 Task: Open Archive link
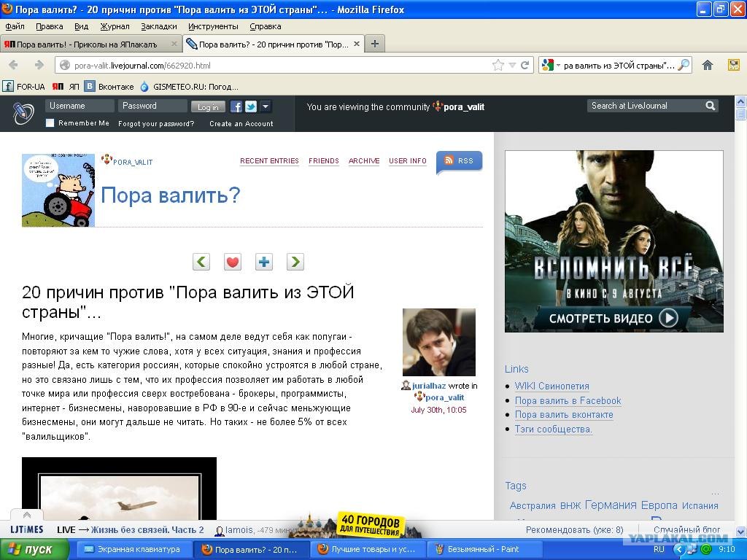[364, 161]
